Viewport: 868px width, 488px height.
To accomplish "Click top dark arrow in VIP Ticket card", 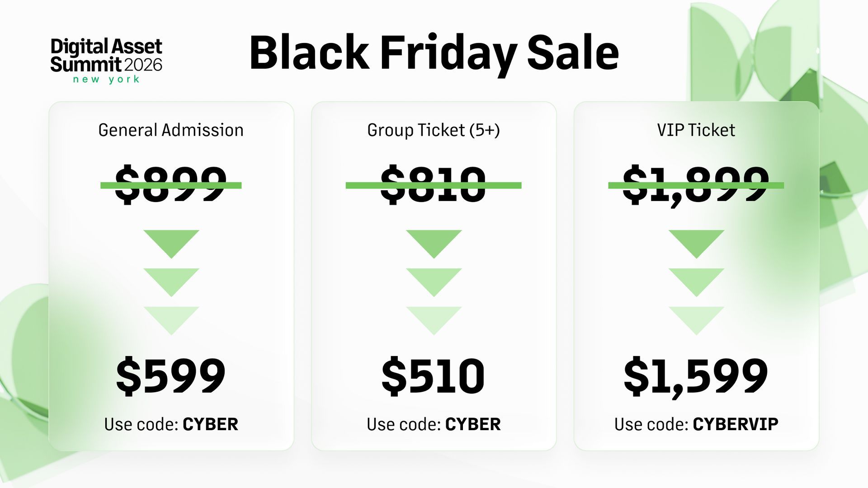I will pyautogui.click(x=697, y=244).
